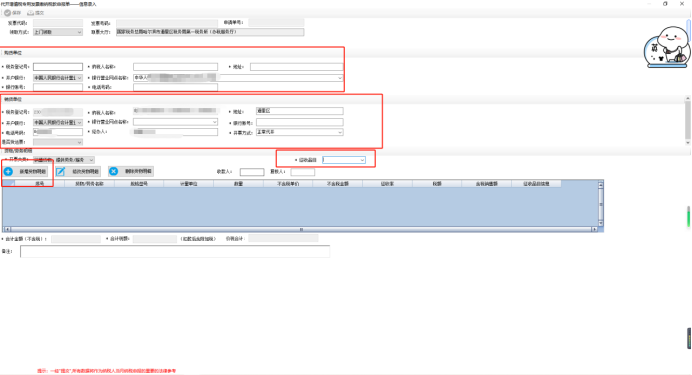Click the buyer's tax registration number field
This screenshot has height=375, width=692.
pyautogui.click(x=58, y=67)
